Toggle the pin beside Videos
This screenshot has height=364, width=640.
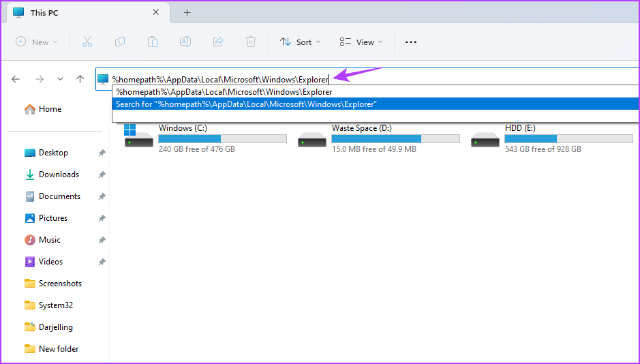102,262
